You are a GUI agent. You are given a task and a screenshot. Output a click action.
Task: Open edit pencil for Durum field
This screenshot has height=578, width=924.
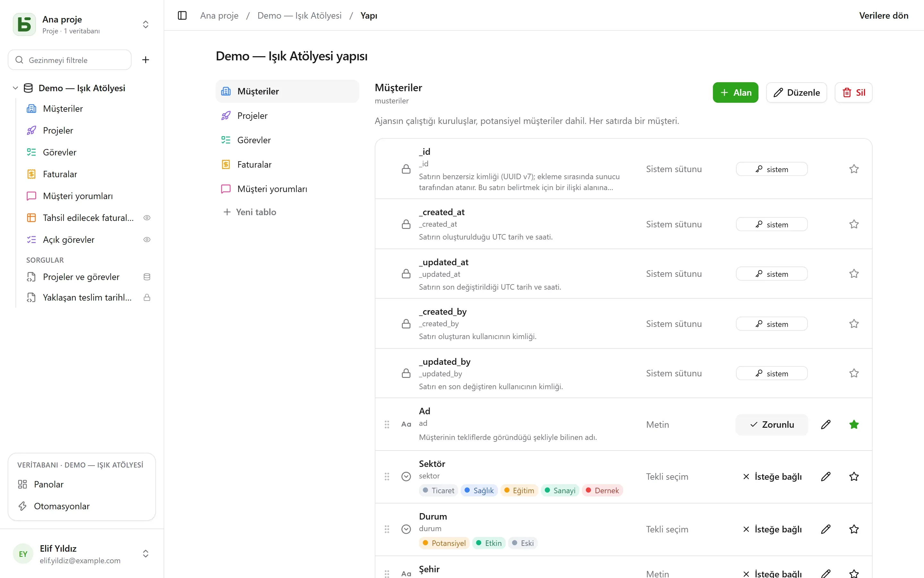pos(826,529)
